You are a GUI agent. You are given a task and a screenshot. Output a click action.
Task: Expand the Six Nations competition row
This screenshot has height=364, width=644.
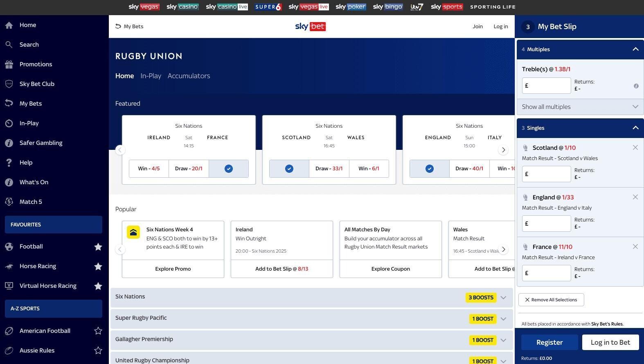coord(312,298)
